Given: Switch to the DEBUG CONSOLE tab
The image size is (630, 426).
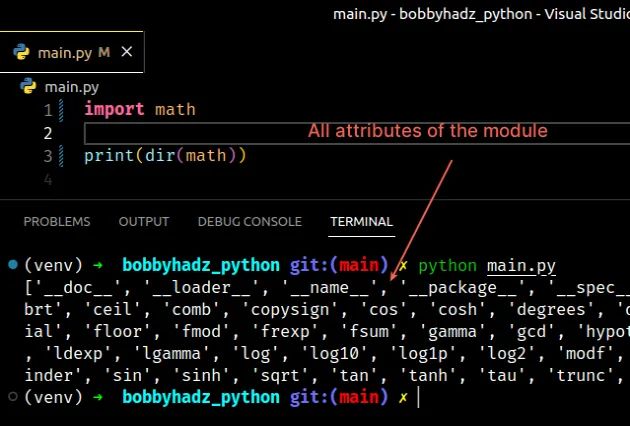Looking at the screenshot, I should (250, 221).
